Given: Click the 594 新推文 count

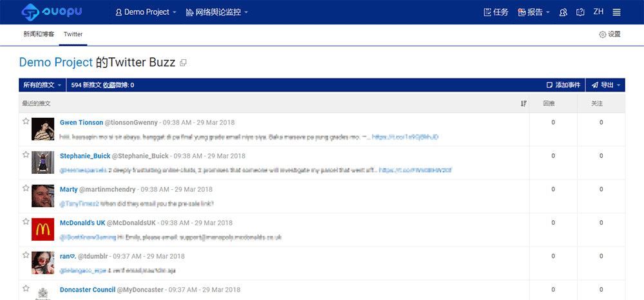Looking at the screenshot, I should click(86, 86).
